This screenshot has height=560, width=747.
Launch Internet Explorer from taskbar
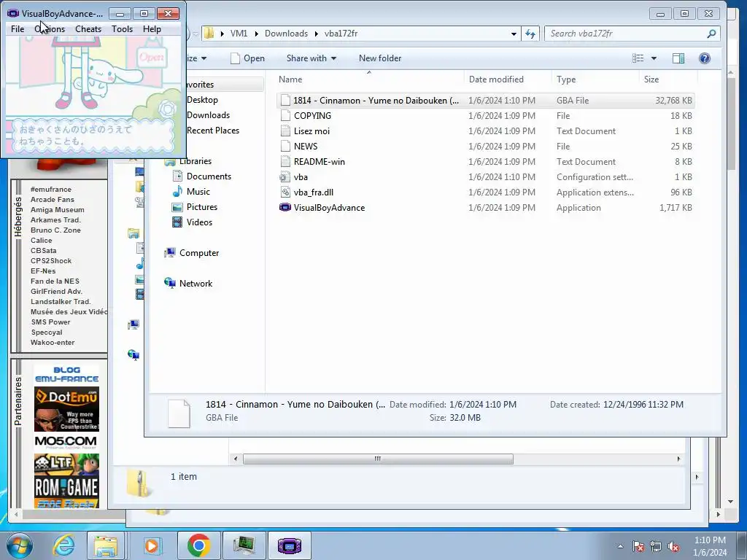click(64, 545)
